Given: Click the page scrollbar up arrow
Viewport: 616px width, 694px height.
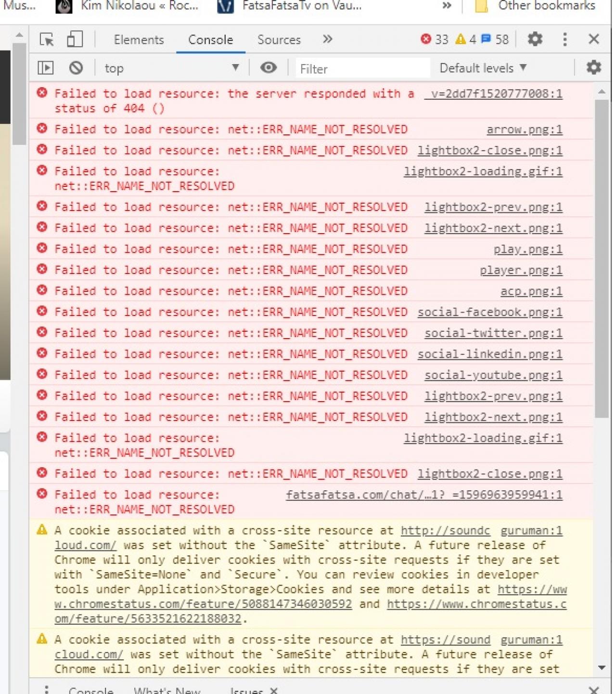Looking at the screenshot, I should 19,35.
